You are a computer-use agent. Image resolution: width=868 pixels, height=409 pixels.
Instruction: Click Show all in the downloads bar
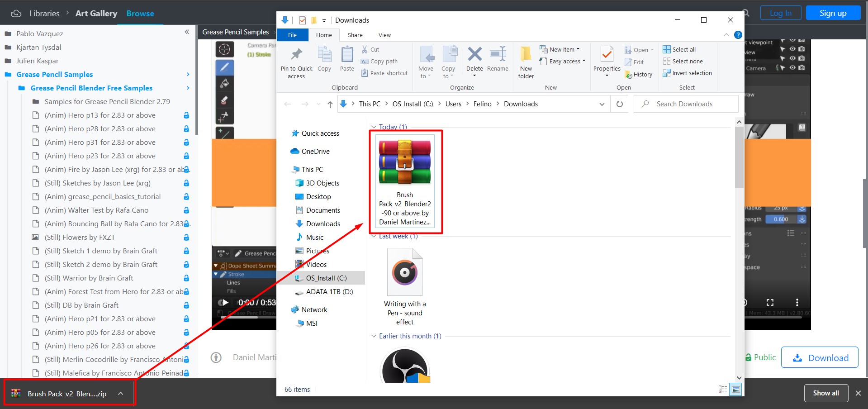click(x=826, y=393)
